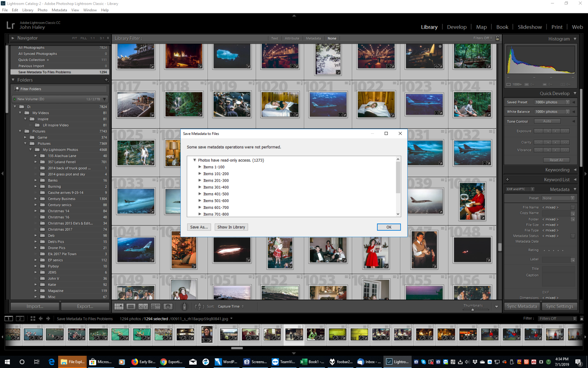Enable the Attribute library filter

click(292, 39)
